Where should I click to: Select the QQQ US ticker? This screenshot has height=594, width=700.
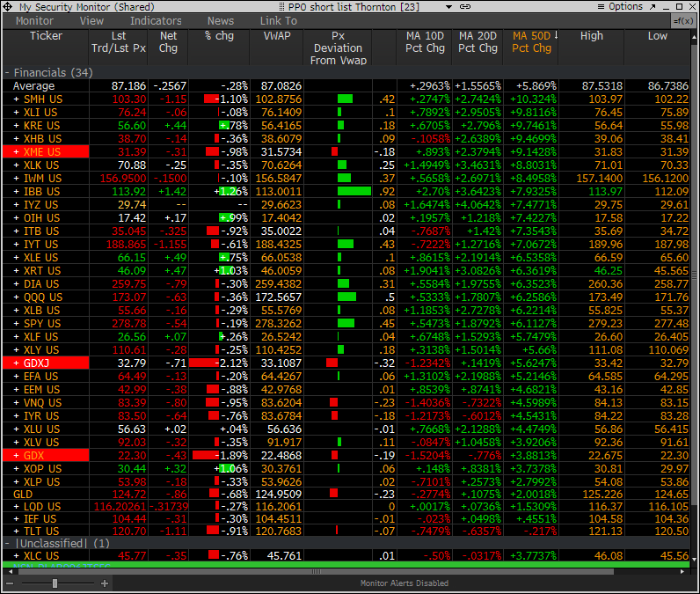(43, 297)
